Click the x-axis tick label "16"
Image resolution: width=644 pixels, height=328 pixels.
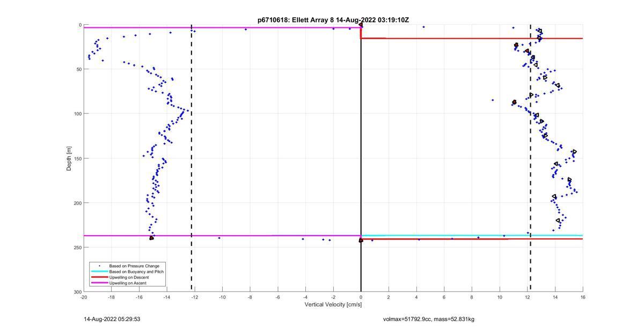click(583, 297)
